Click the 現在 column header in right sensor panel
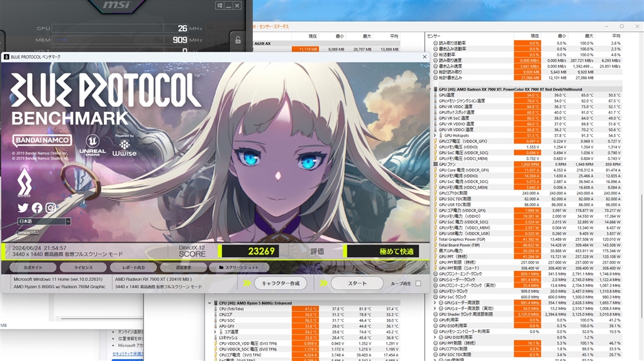The width and height of the screenshot is (644, 361). tap(535, 36)
